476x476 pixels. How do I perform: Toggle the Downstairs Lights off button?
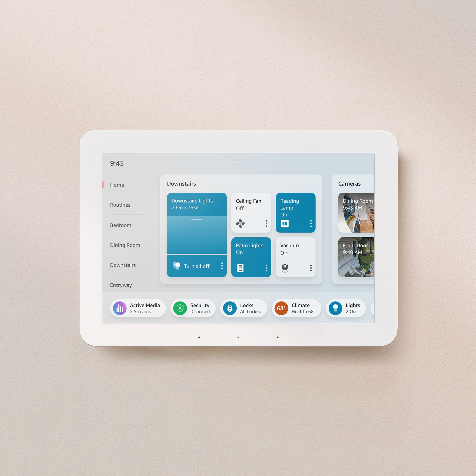tap(195, 266)
